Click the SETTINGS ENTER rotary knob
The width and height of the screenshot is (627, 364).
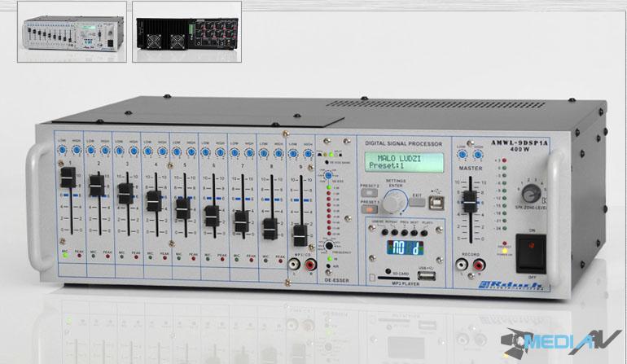pyautogui.click(x=394, y=202)
